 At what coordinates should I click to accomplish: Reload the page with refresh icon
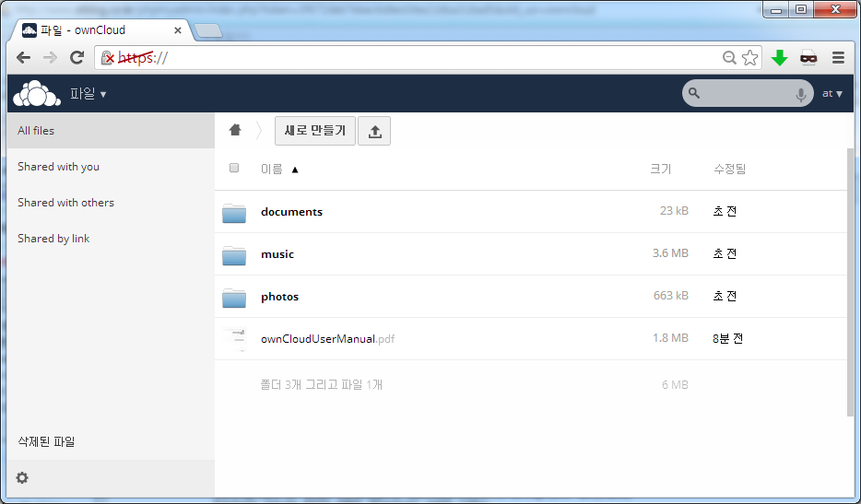coord(77,57)
